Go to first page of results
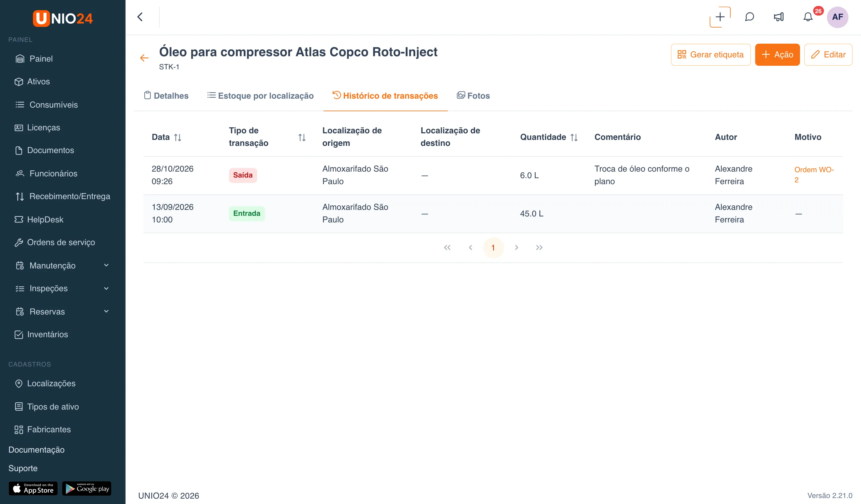The image size is (861, 504). pyautogui.click(x=447, y=248)
